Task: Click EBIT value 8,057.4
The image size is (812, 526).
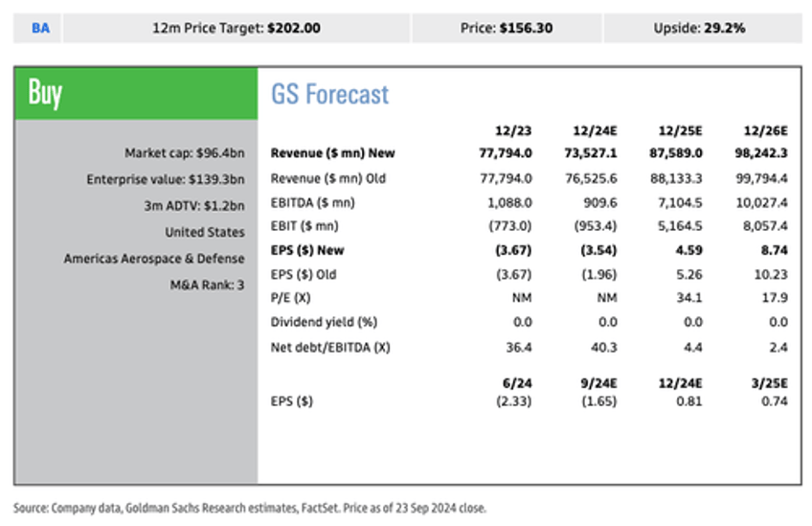Action: tap(765, 226)
